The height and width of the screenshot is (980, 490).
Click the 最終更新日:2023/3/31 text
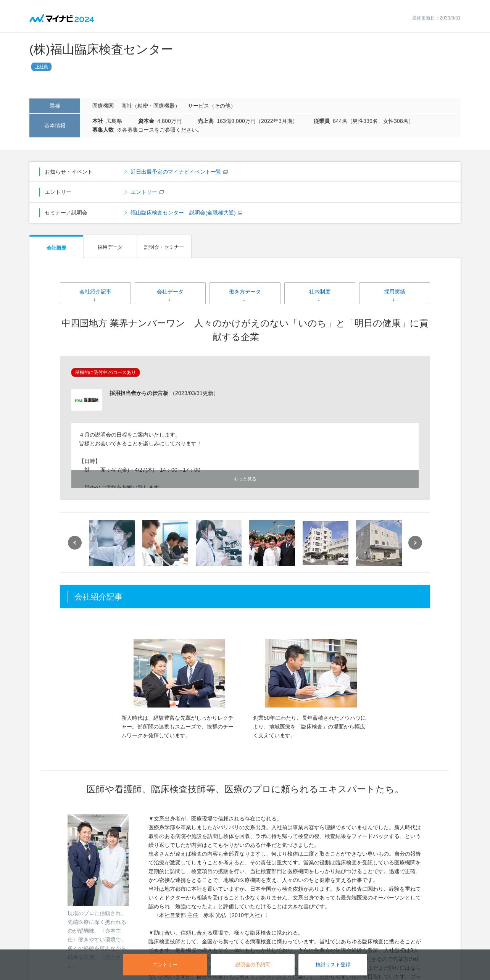pyautogui.click(x=436, y=18)
